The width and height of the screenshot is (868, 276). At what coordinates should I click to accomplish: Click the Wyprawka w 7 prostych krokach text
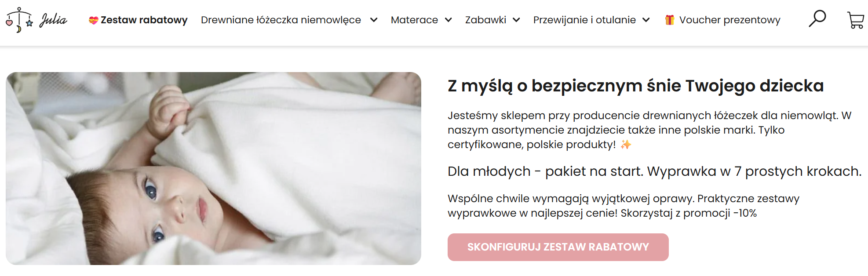(754, 171)
